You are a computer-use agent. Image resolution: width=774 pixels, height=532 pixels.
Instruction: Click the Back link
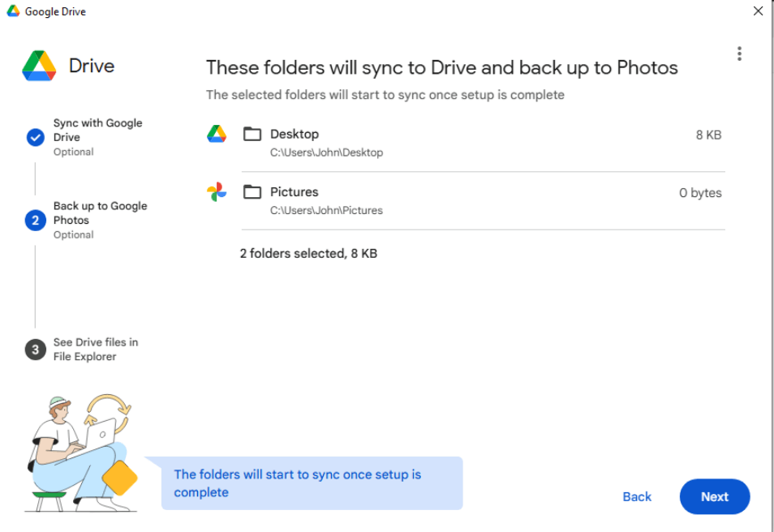637,497
